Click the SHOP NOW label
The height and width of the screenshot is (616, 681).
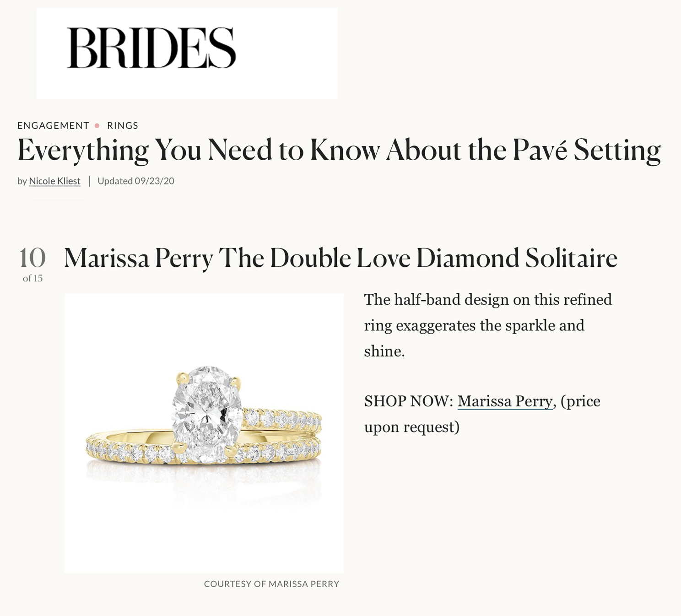click(408, 401)
